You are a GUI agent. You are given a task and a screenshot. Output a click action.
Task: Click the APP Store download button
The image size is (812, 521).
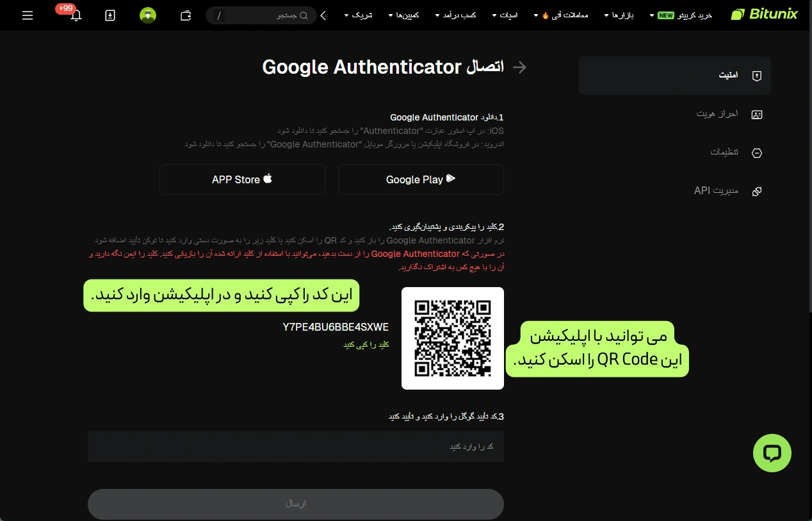point(242,179)
